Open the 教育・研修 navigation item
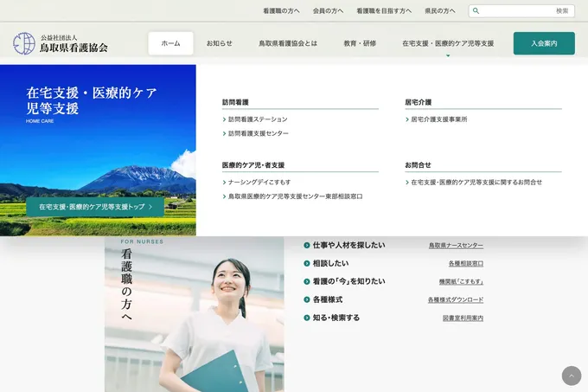Screen dimensions: 588x392 [360, 43]
